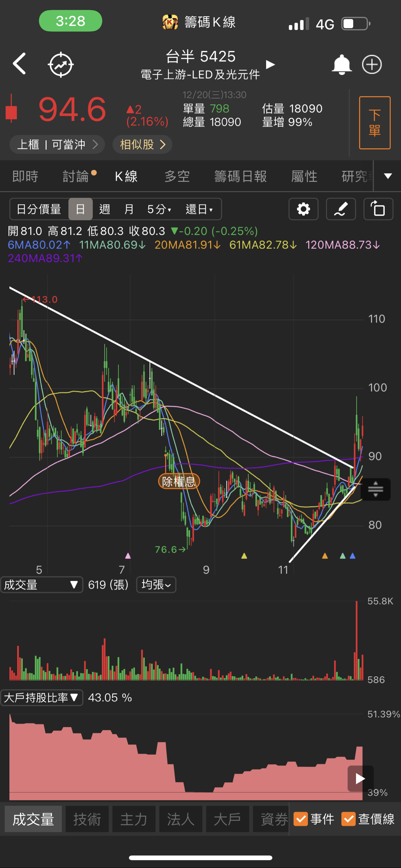Image resolution: width=401 pixels, height=868 pixels.
Task: Open the trend target analysis icon
Action: pyautogui.click(x=61, y=64)
